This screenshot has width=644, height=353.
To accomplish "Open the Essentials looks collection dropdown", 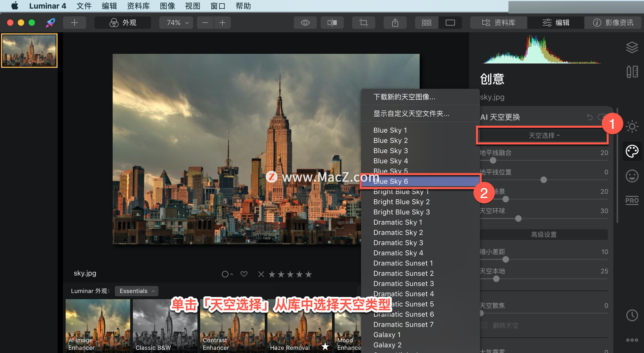I will 137,291.
